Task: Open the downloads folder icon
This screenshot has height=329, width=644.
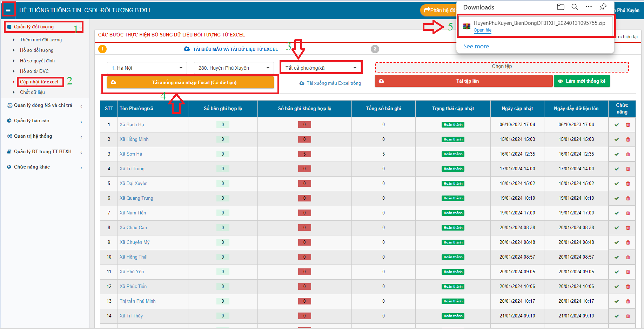Action: tap(561, 7)
